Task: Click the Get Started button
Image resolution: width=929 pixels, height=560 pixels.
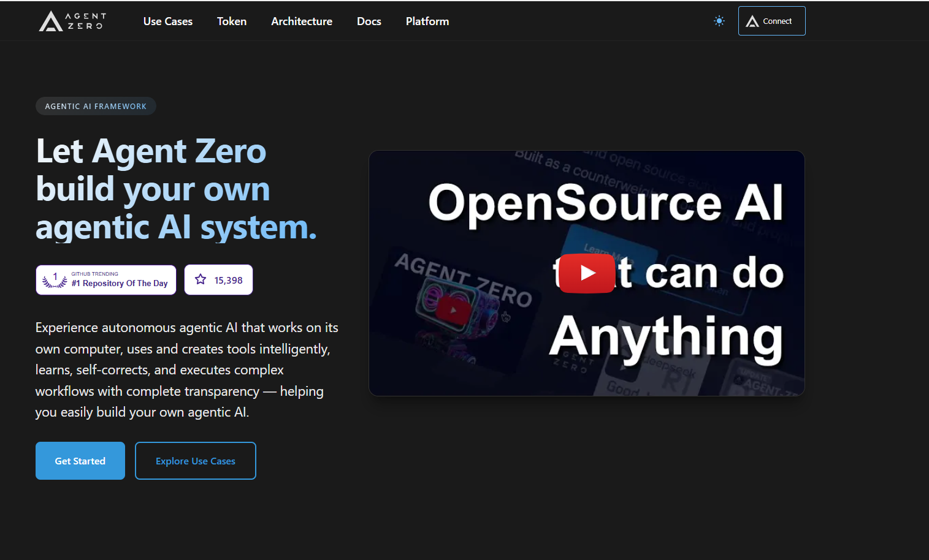Action: (x=80, y=460)
